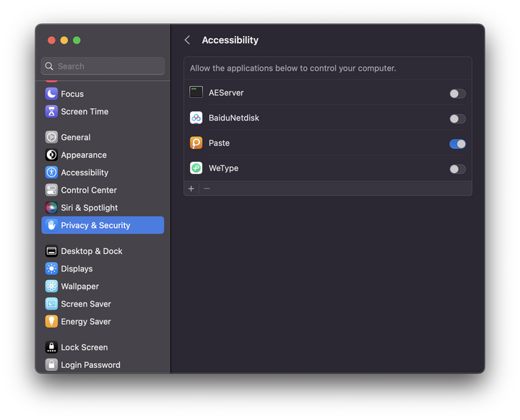The width and height of the screenshot is (520, 420).
Task: Open Displays label in sidebar
Action: (77, 268)
